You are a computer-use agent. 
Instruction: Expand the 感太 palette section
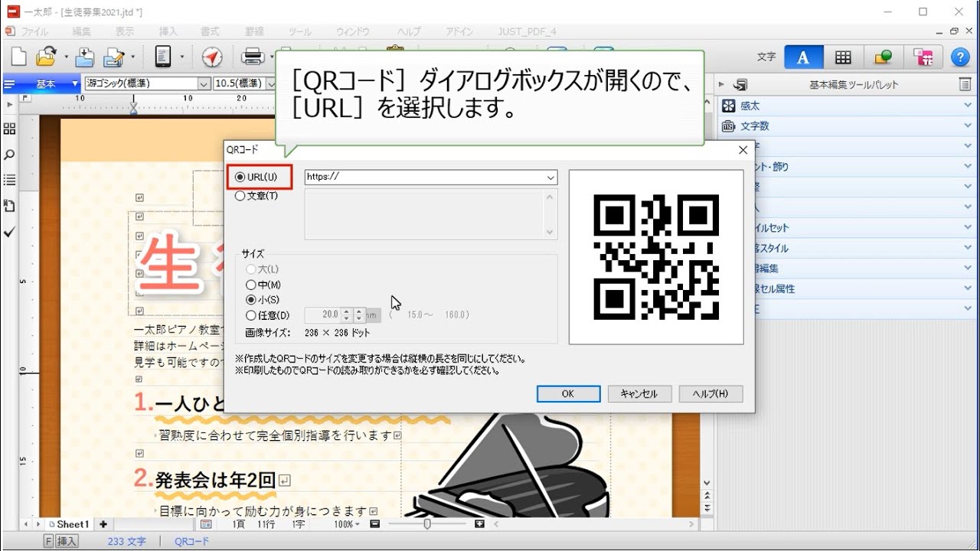[x=968, y=106]
